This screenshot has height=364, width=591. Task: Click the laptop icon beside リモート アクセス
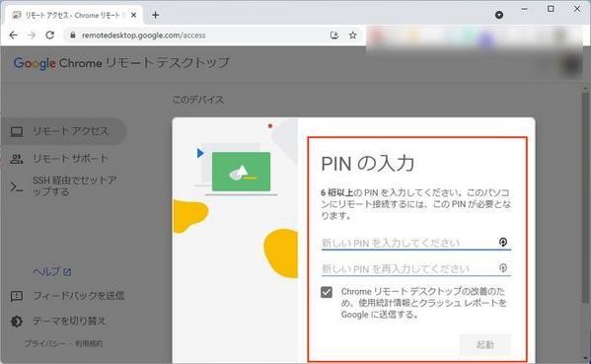[x=17, y=131]
